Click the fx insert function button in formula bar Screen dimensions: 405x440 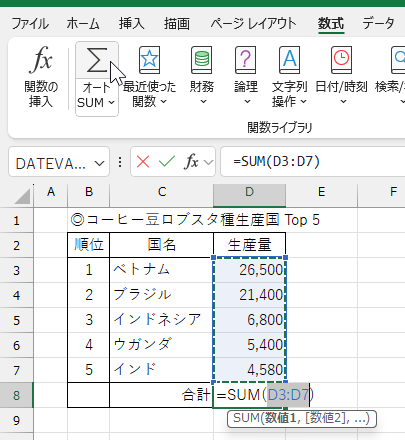pos(191,162)
